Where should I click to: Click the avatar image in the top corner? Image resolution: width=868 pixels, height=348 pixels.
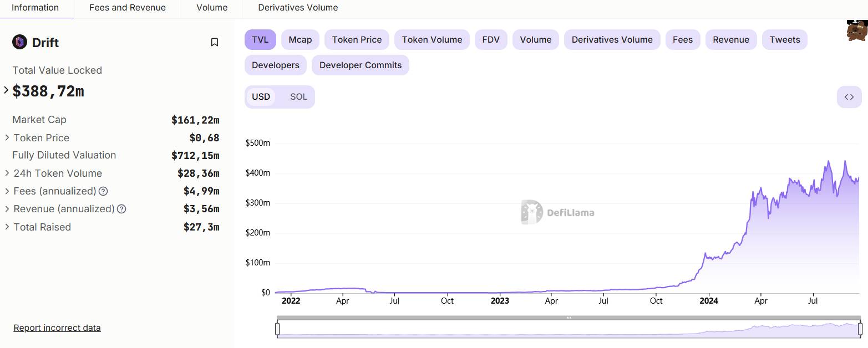click(857, 30)
